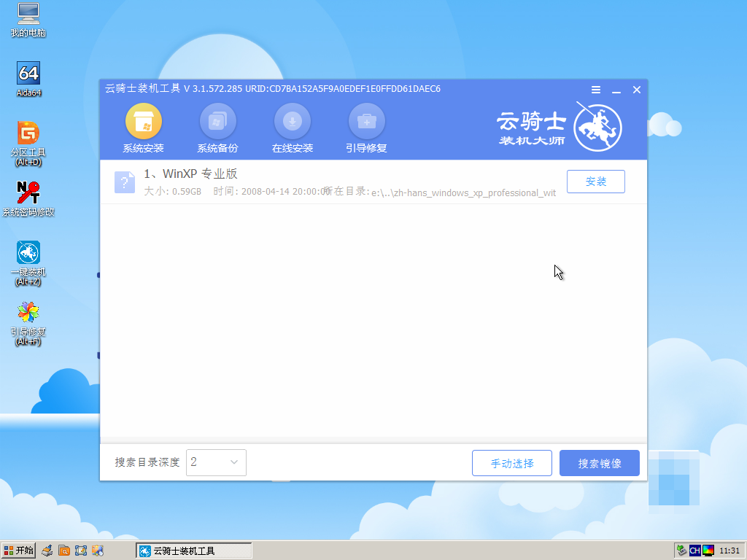Click the 11:31 clock in tray
The image size is (747, 560).
click(x=729, y=551)
